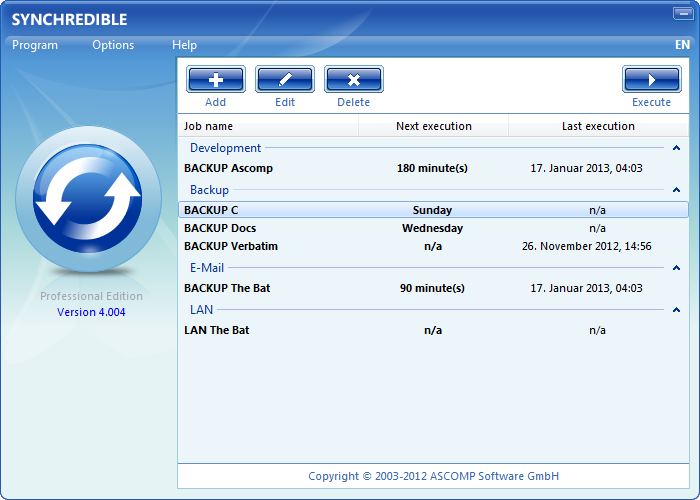Click the Delete X icon

pos(353,80)
